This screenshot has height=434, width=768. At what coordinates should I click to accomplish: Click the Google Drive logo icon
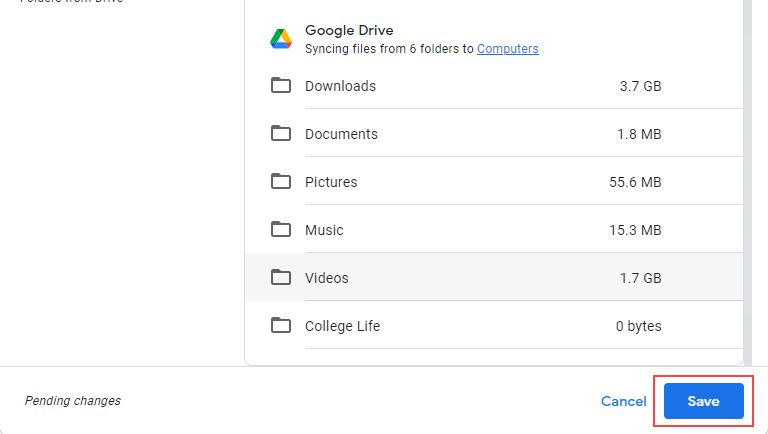(281, 39)
